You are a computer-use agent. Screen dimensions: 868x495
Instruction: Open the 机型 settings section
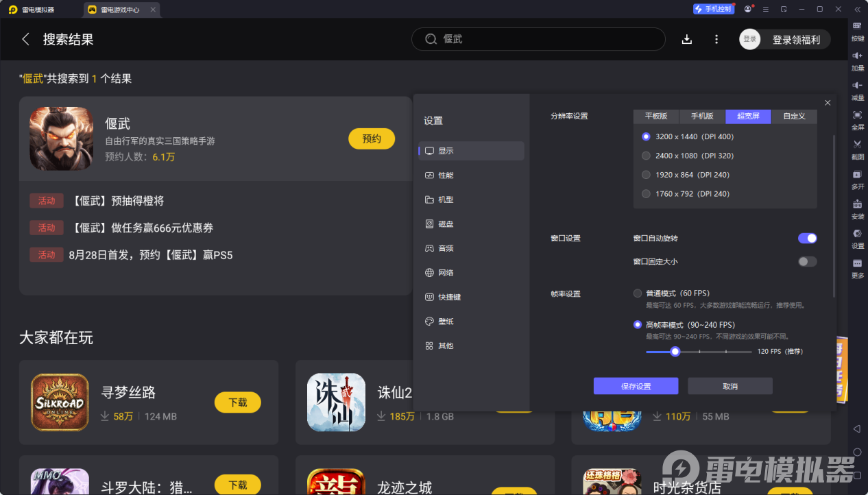coord(471,200)
